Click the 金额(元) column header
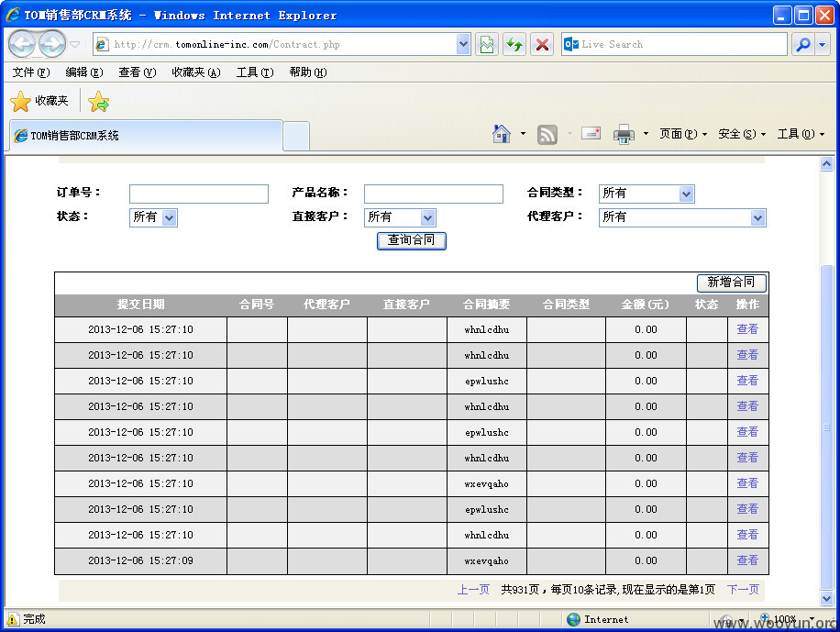This screenshot has width=840, height=632. (x=645, y=305)
